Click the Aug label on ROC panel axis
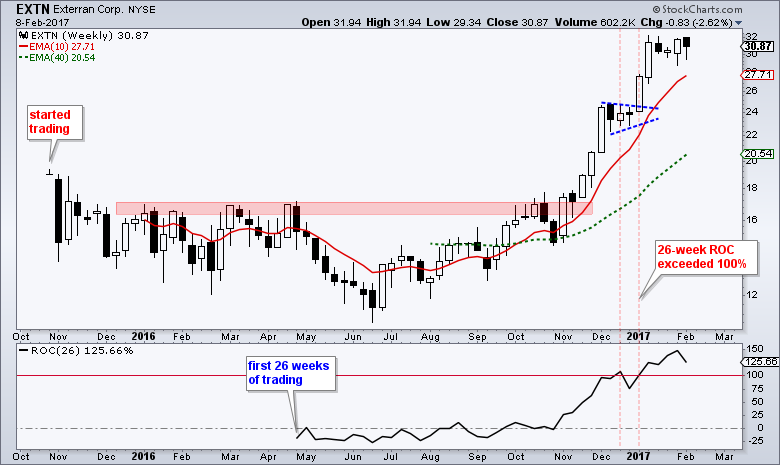Screen dimensions: 780x465 tap(430, 457)
